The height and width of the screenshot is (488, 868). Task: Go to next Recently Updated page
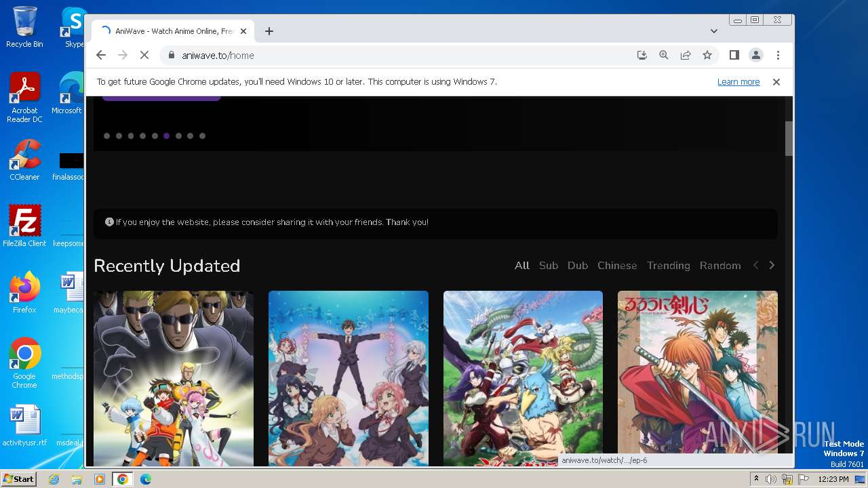[772, 266]
